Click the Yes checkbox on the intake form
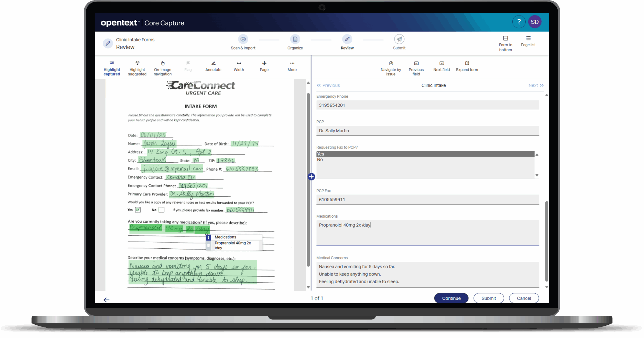Viewport: 644px width, 338px height. click(x=138, y=210)
